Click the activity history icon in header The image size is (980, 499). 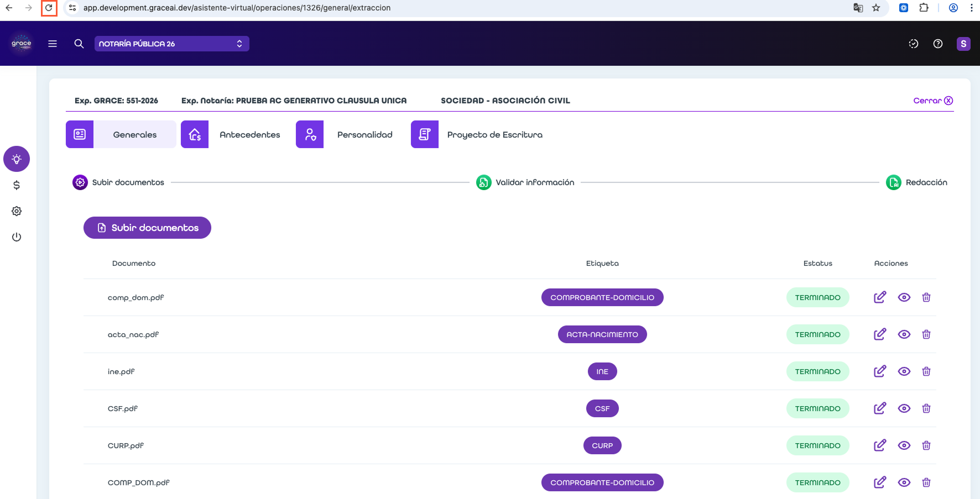[914, 44]
